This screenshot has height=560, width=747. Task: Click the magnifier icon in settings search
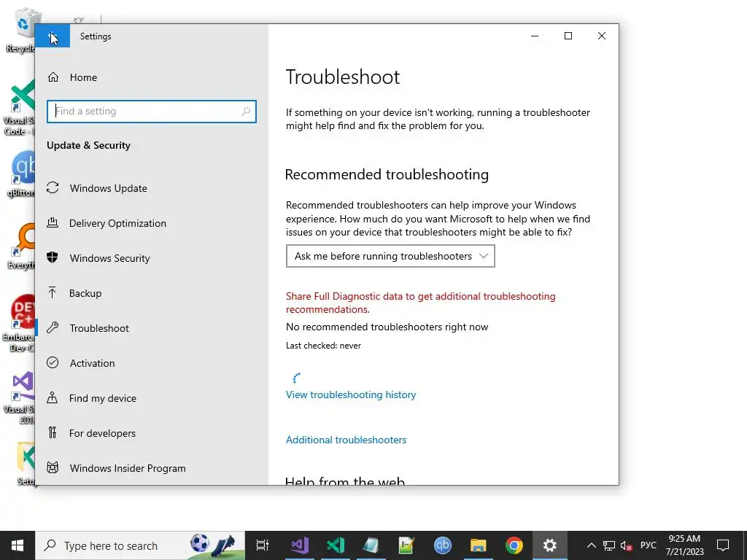tap(246, 112)
